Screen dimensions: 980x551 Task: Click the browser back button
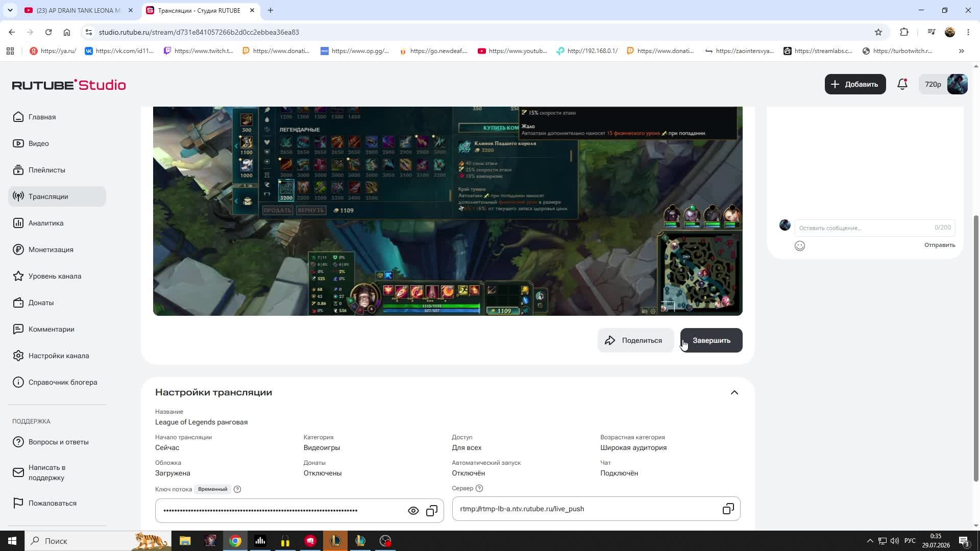coord(12,32)
